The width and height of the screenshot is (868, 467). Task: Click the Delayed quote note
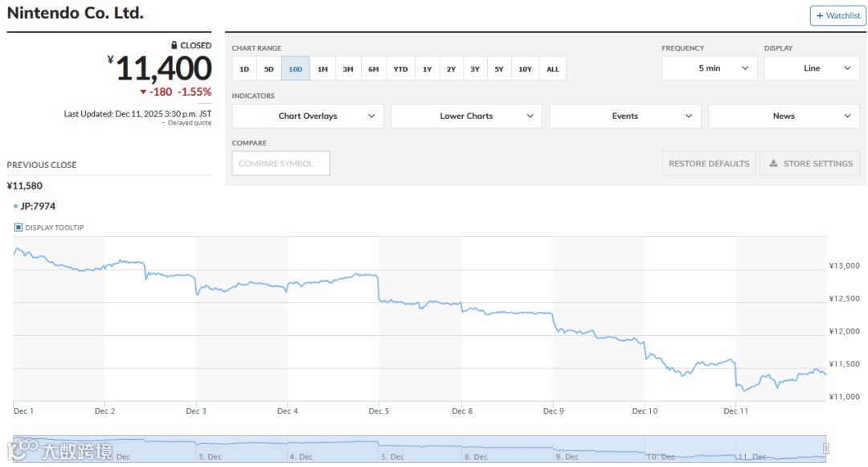190,123
